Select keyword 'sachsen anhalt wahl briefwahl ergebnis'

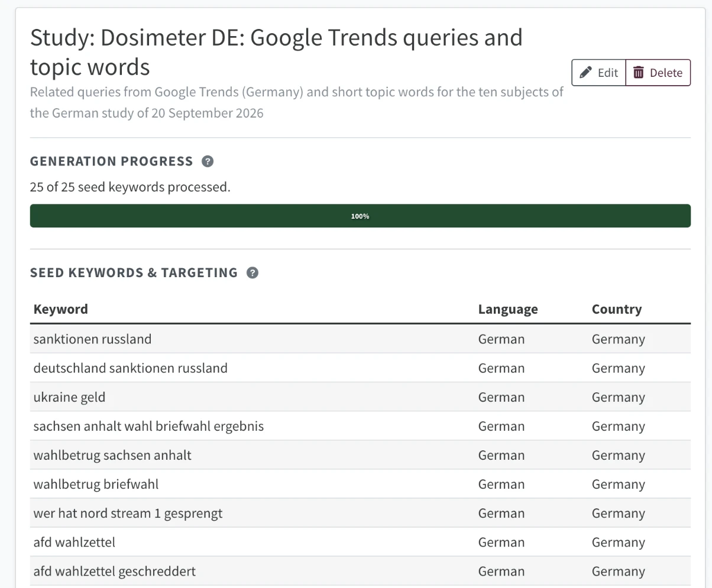click(x=148, y=426)
